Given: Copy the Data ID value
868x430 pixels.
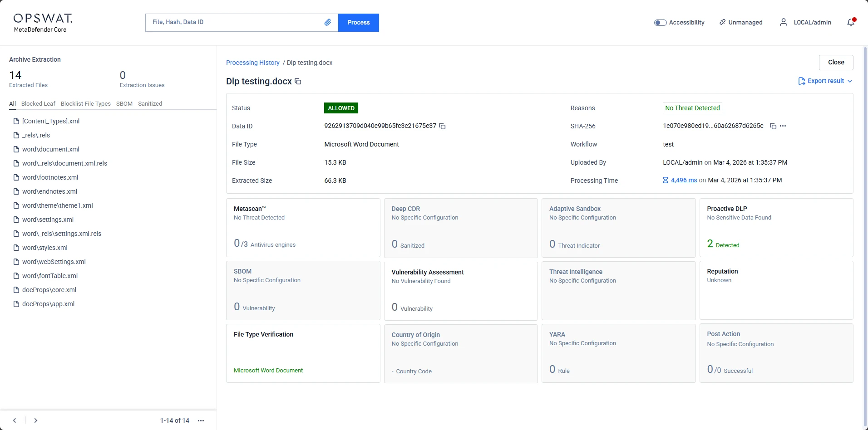Looking at the screenshot, I should point(442,126).
